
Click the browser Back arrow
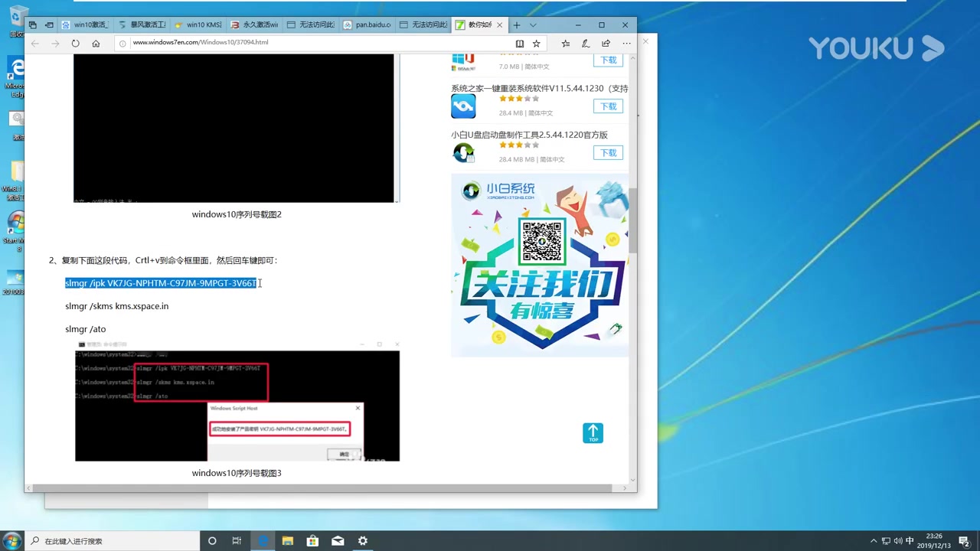coord(35,43)
